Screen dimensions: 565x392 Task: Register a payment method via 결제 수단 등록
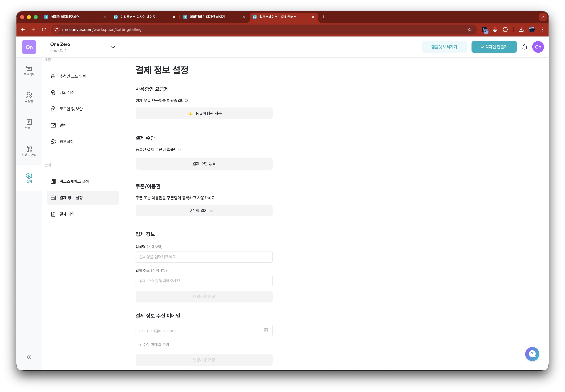[x=204, y=164]
